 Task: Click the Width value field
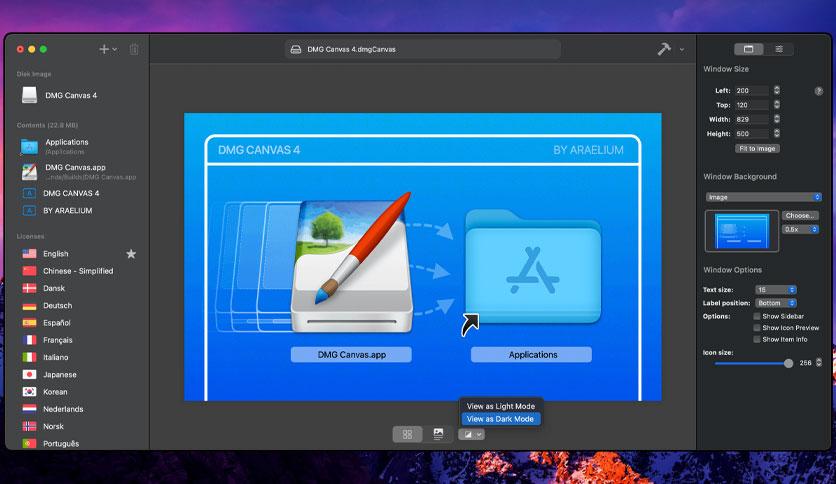[x=752, y=119]
